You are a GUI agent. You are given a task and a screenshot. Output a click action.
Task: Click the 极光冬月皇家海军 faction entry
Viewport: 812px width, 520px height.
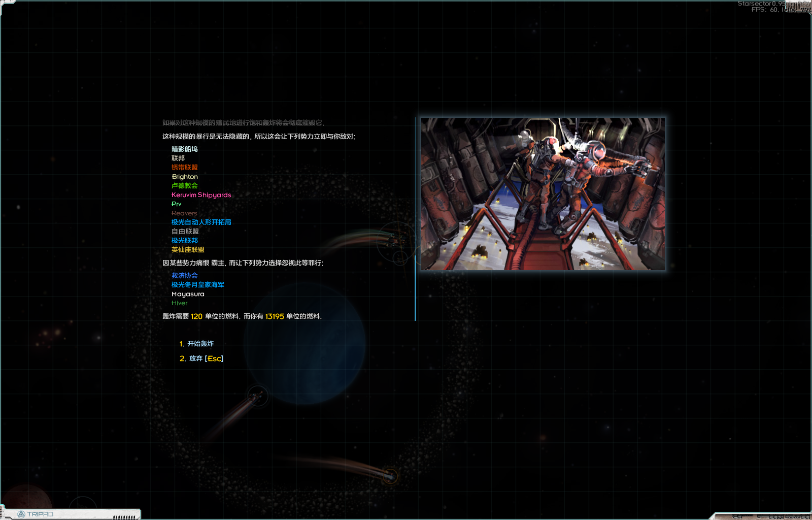[198, 285]
